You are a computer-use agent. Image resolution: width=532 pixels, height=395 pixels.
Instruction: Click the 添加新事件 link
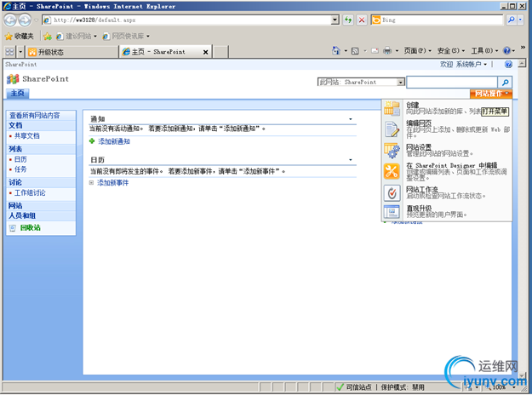(112, 183)
